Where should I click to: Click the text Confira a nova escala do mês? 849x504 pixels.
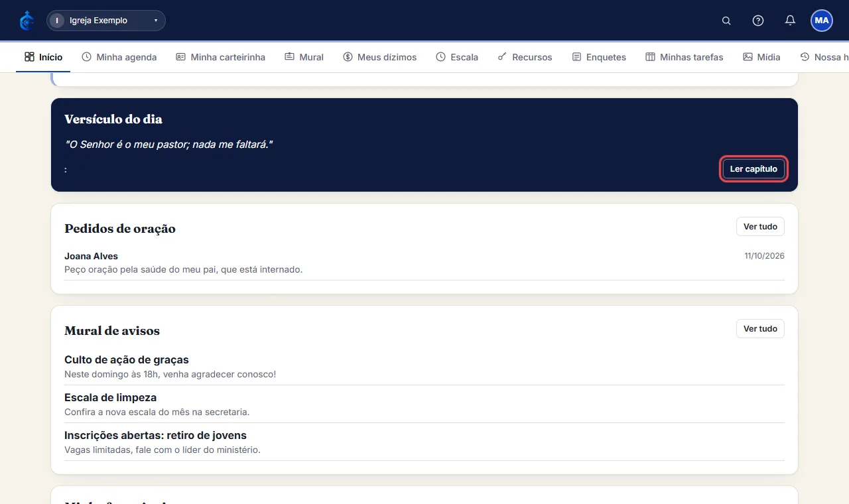[157, 412]
